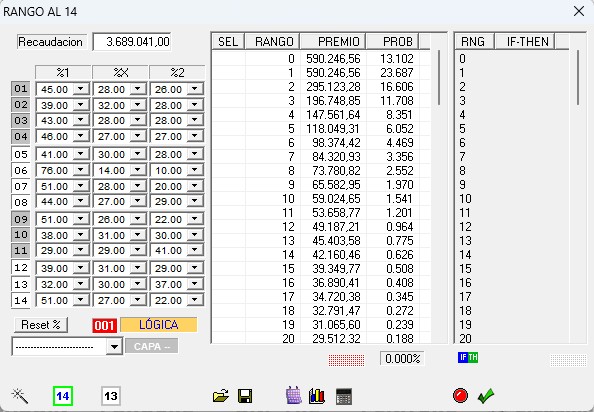Toggle match 01 row label
Viewport: 594px width, 412px height.
[21, 89]
